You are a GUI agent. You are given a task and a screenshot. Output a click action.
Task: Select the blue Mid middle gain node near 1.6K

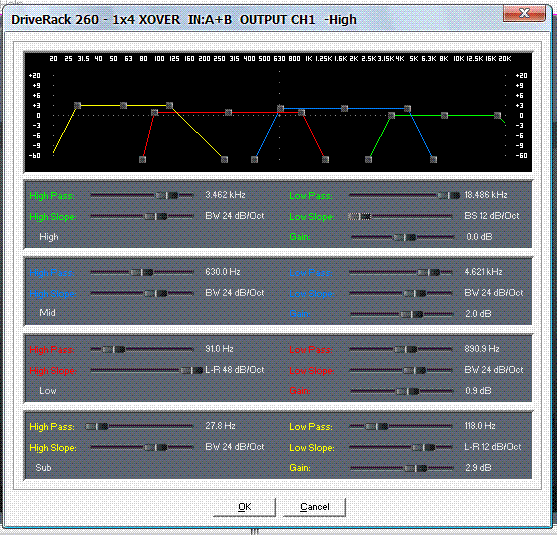344,108
